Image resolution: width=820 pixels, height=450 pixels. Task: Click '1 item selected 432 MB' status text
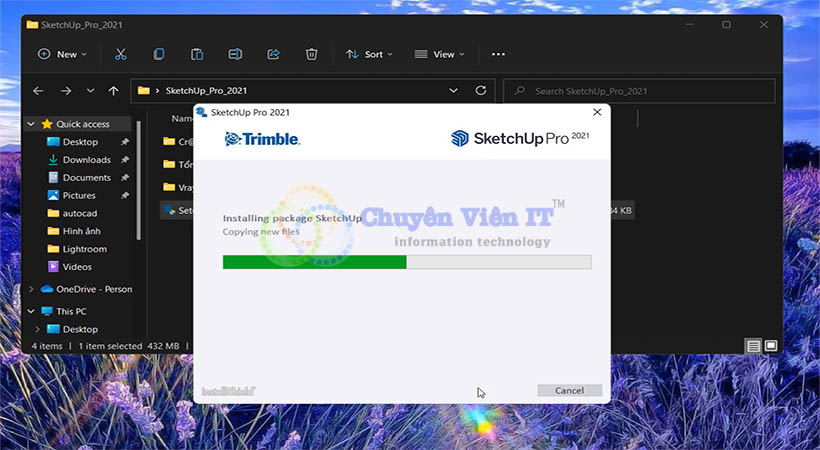[x=129, y=346]
